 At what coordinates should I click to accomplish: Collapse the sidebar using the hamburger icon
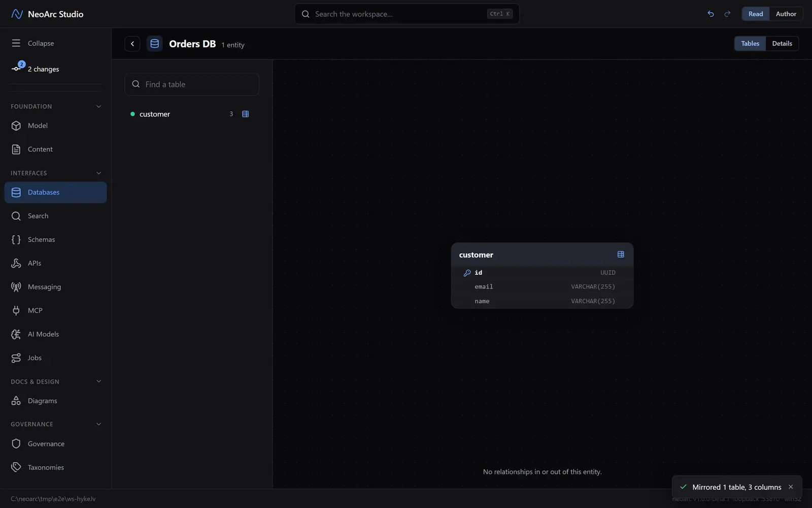(16, 43)
